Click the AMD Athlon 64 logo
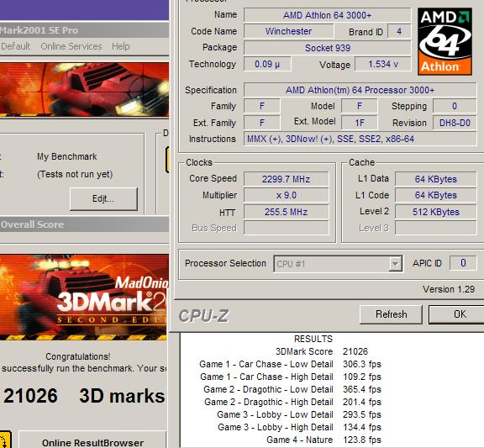 [x=445, y=41]
